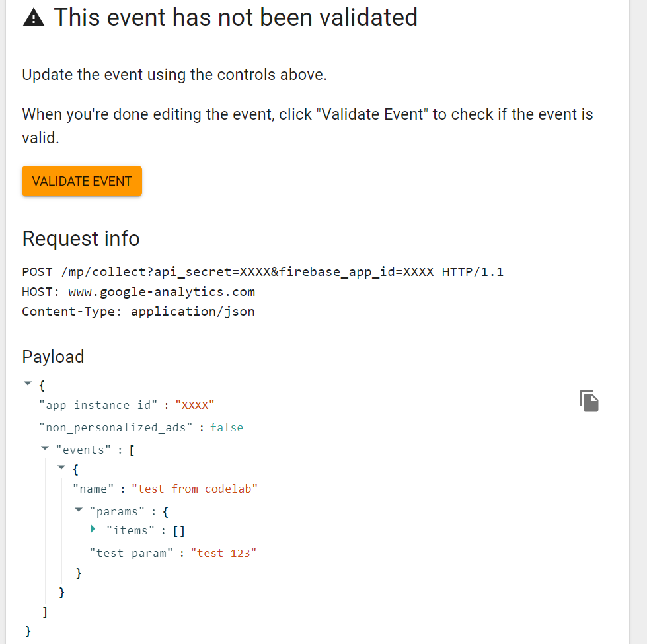The width and height of the screenshot is (647, 644).
Task: Copy the payload using the copy icon
Action: coord(589,401)
